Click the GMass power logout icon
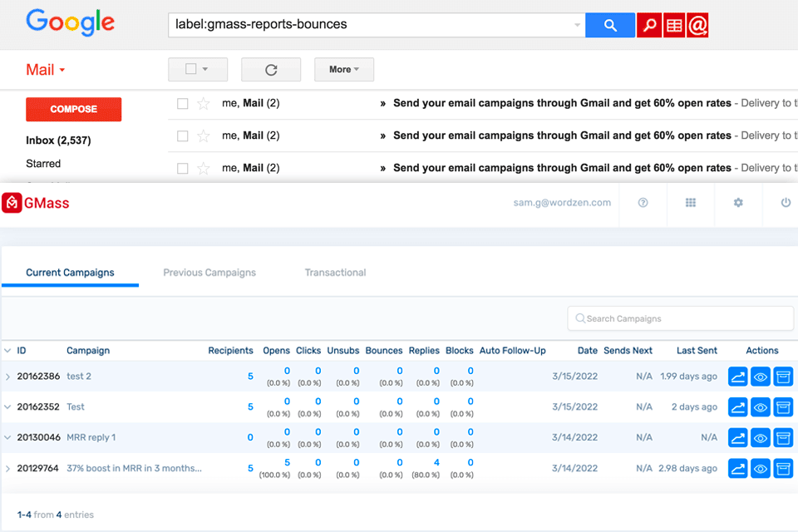The width and height of the screenshot is (798, 532). tap(786, 203)
